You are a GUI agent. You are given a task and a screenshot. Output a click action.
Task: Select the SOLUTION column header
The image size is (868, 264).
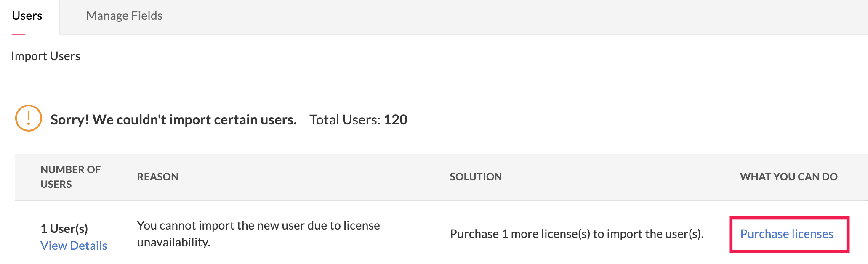click(x=476, y=177)
